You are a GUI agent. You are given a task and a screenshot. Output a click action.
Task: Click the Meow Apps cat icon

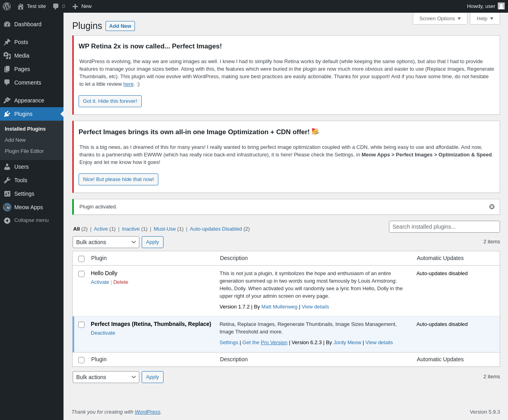pos(7,207)
